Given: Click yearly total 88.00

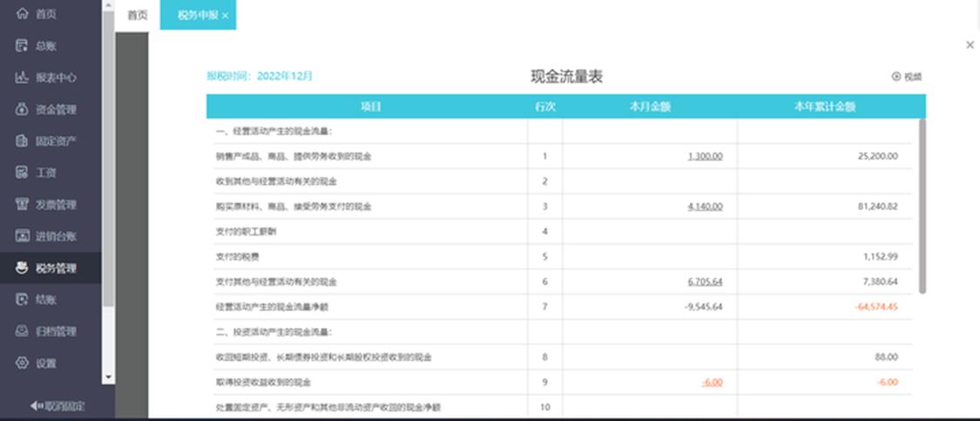Looking at the screenshot, I should point(887,356).
